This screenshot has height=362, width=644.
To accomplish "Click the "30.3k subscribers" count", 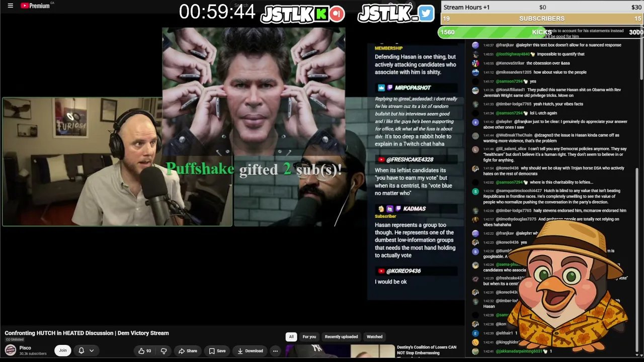I will (33, 354).
